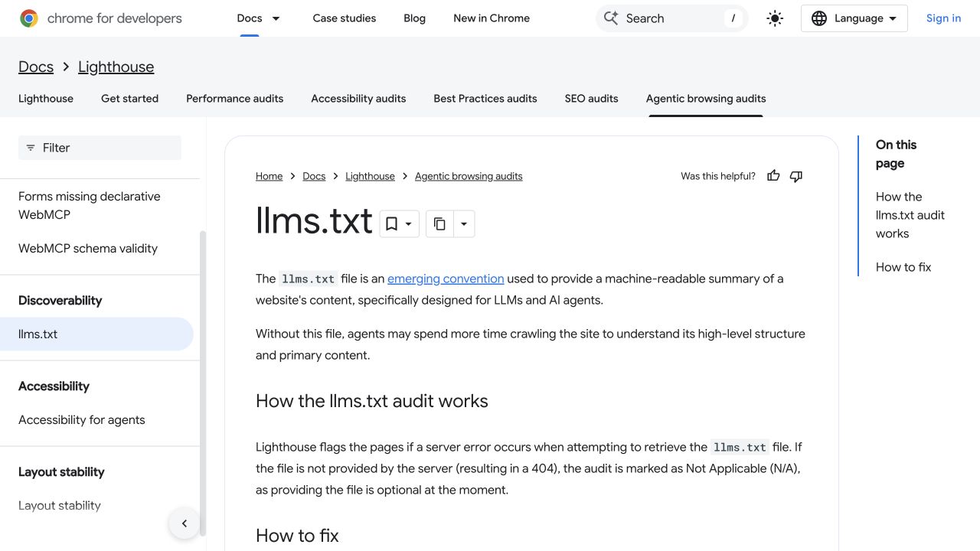Click the Filter input in sidebar
The image size is (980, 551).
point(100,148)
